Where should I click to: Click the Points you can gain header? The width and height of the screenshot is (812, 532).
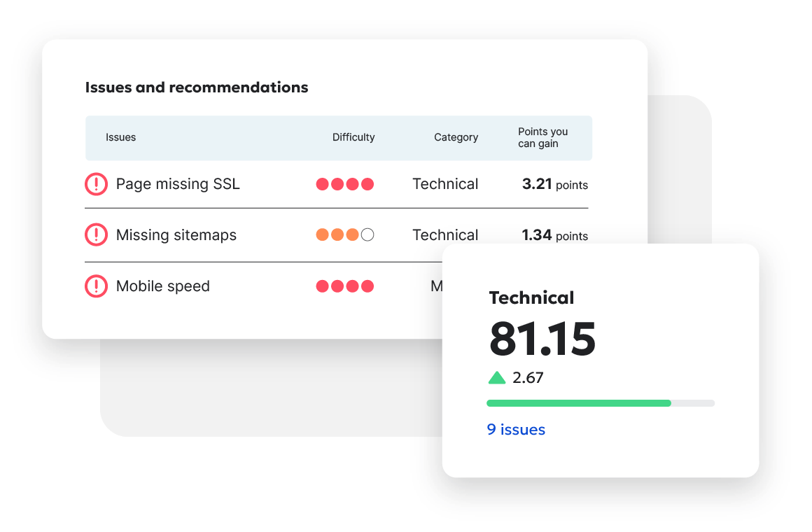(542, 138)
